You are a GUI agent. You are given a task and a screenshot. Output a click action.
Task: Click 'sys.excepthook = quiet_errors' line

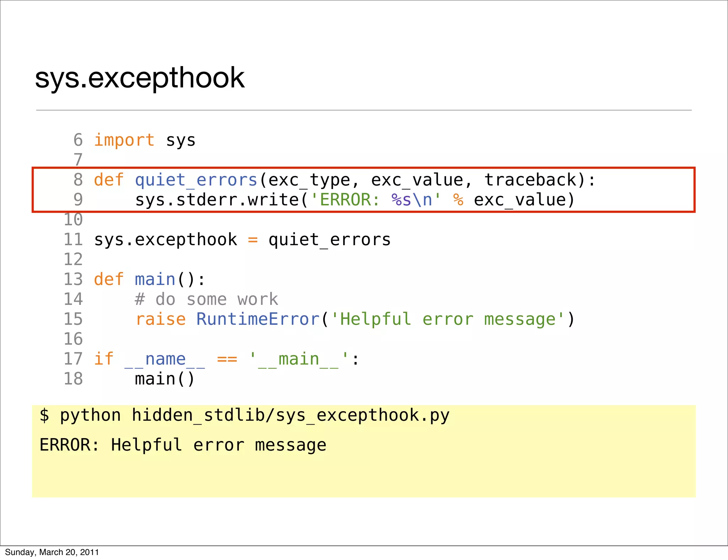[x=242, y=239]
